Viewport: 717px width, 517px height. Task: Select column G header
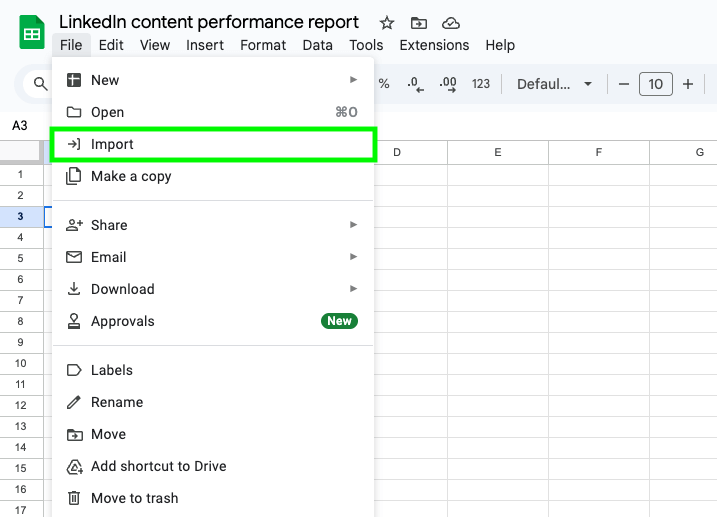684,152
